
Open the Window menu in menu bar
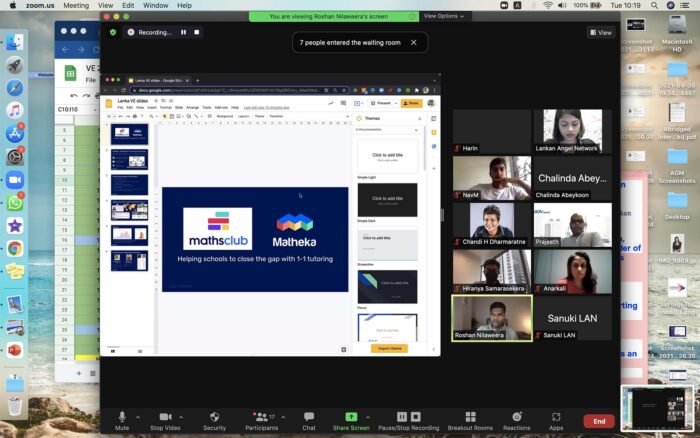(155, 5)
